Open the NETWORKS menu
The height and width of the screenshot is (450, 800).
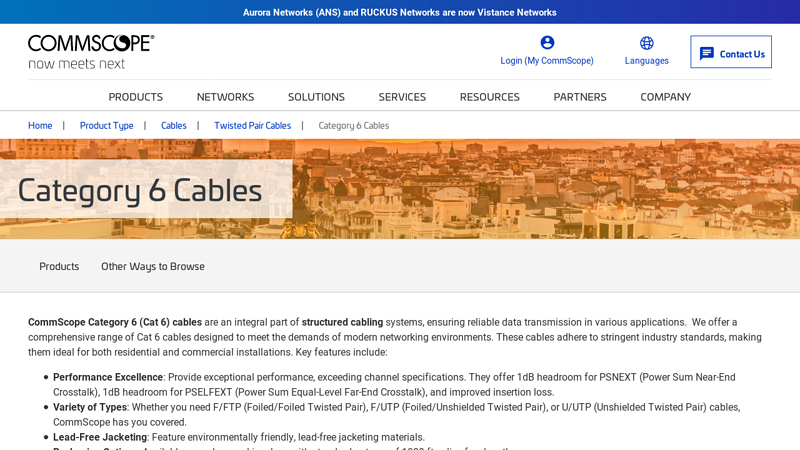click(226, 97)
